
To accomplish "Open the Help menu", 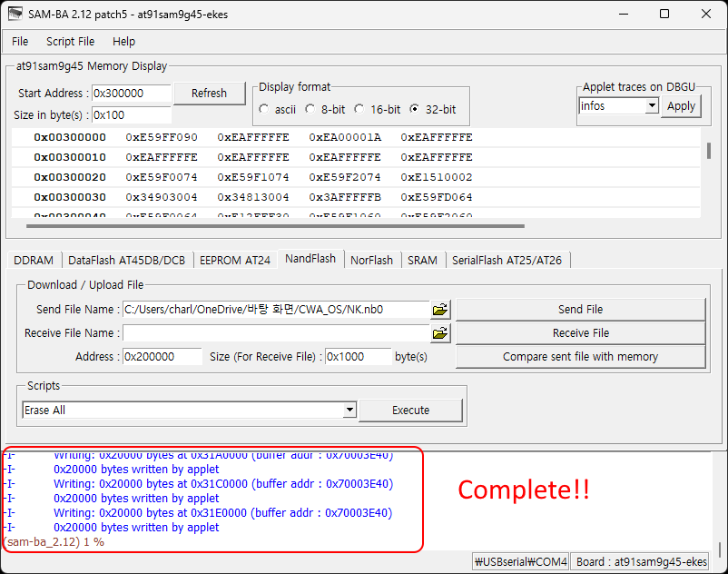I will 123,41.
